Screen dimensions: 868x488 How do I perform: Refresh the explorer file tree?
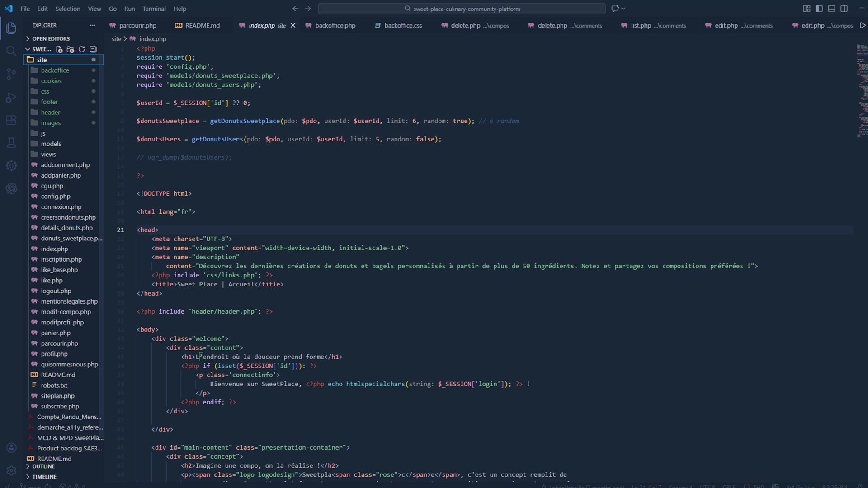[82, 49]
